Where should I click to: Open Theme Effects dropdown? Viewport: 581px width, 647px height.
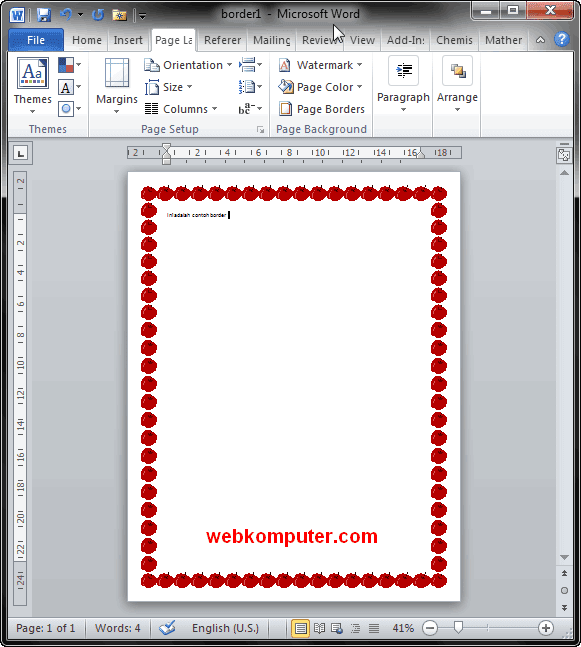click(x=69, y=109)
